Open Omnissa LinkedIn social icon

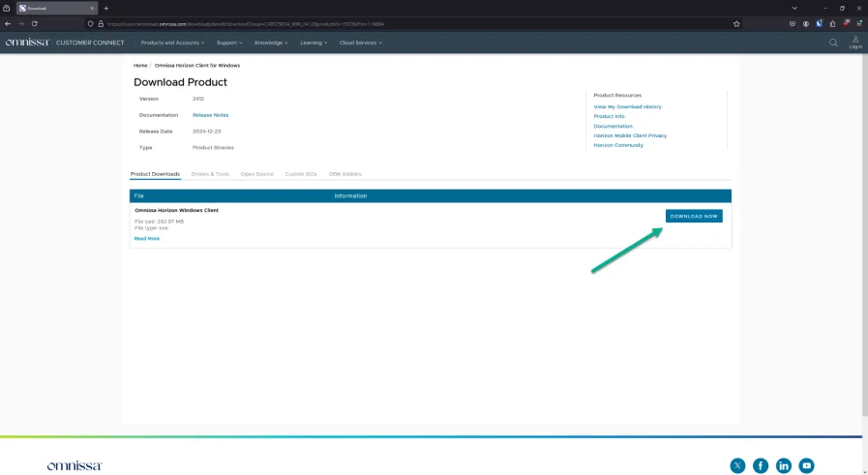(783, 465)
